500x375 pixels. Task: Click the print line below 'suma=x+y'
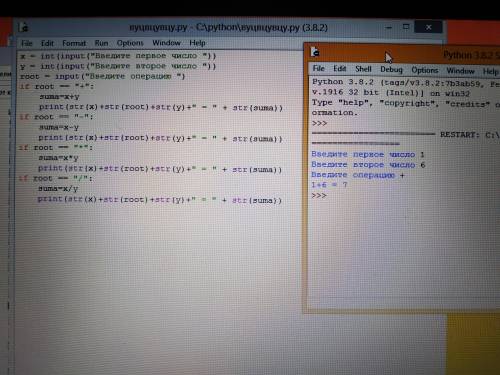[x=161, y=107]
